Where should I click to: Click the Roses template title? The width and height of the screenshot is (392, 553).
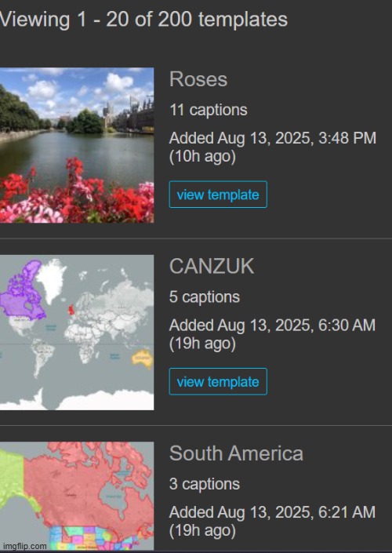(198, 79)
